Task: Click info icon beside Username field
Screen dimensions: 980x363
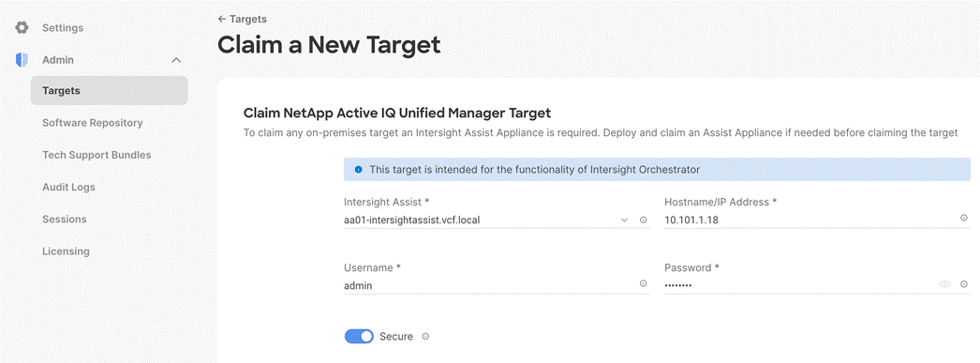Action: pos(643,283)
